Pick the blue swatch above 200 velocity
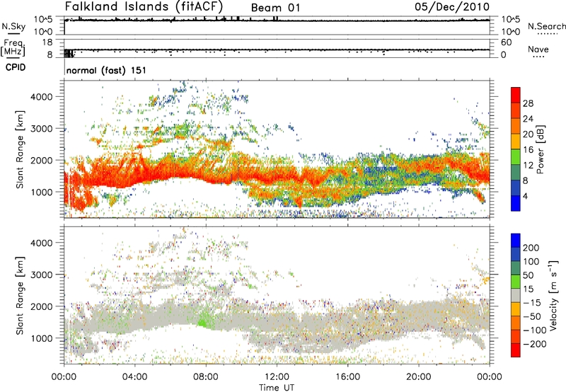This screenshot has width=566, height=392. [516, 241]
